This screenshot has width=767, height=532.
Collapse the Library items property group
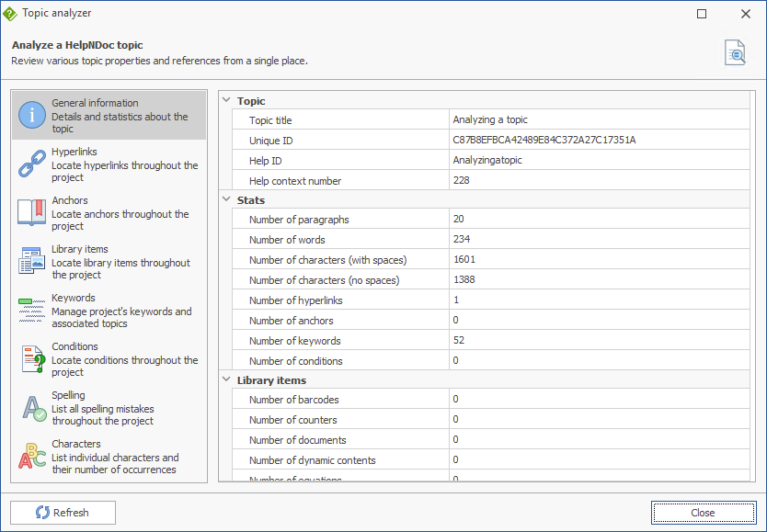(226, 379)
